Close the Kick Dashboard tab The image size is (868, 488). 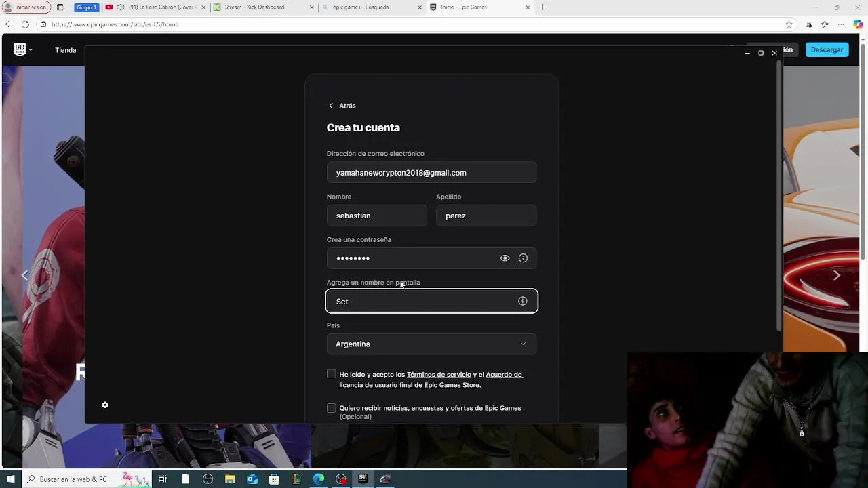311,7
